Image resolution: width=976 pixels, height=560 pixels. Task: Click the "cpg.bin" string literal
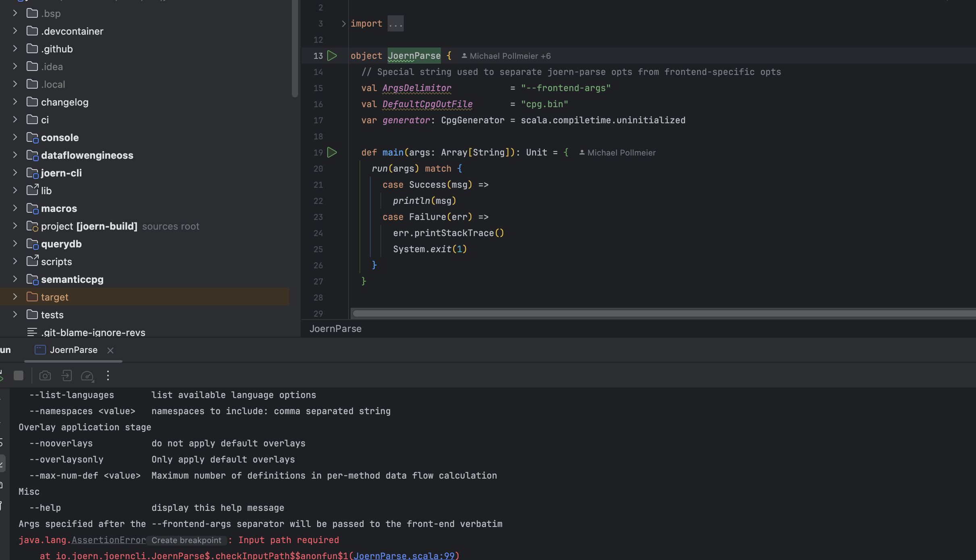[544, 104]
